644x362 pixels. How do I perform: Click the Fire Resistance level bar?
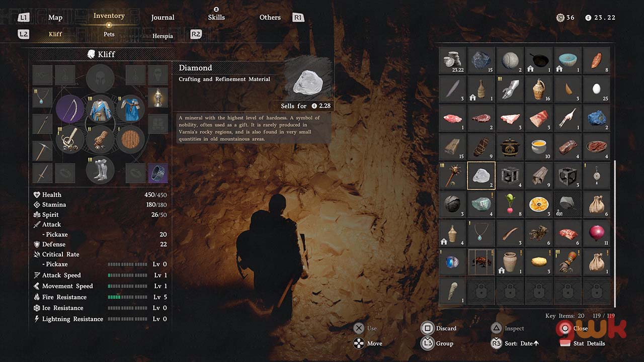coord(128,297)
